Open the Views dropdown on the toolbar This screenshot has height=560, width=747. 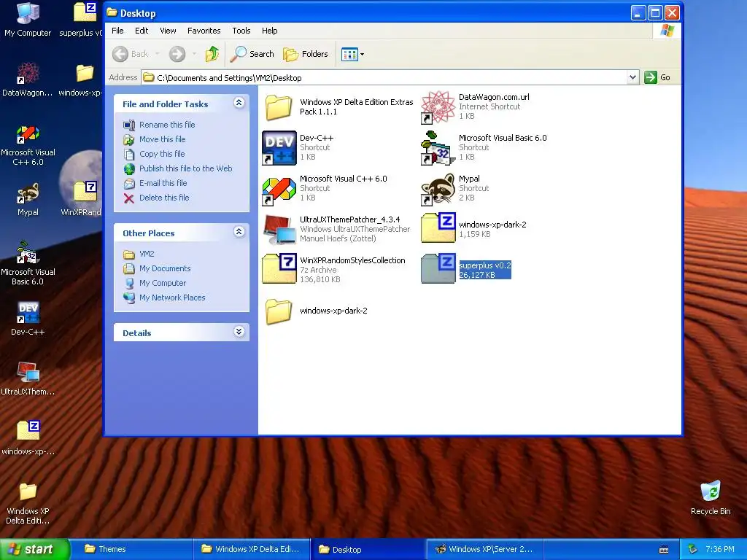(352, 54)
